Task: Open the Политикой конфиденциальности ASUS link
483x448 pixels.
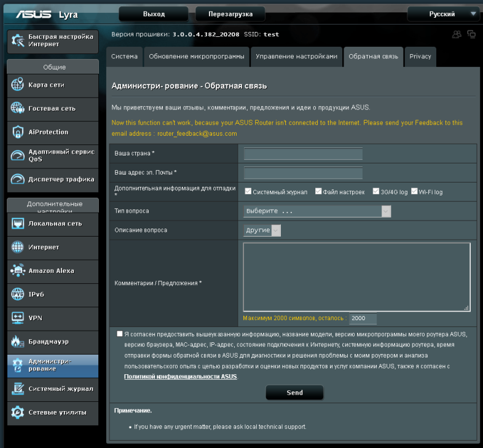Action: [x=181, y=377]
